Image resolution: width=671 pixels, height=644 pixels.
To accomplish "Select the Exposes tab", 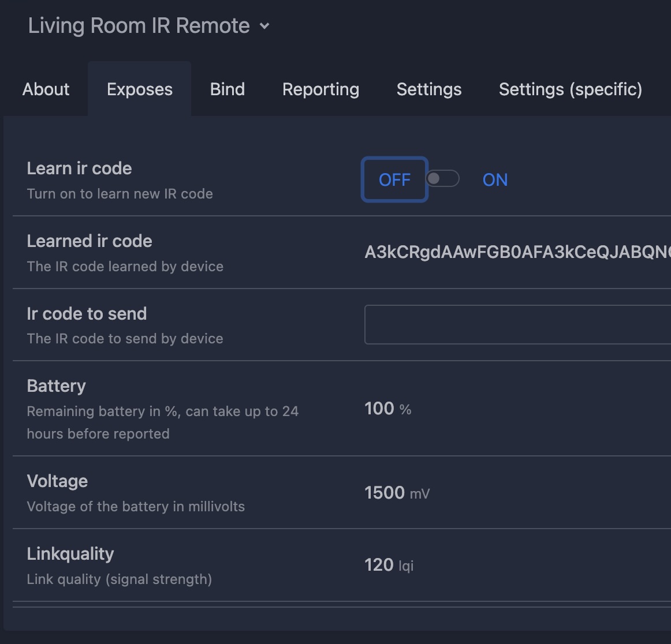I will pyautogui.click(x=140, y=89).
